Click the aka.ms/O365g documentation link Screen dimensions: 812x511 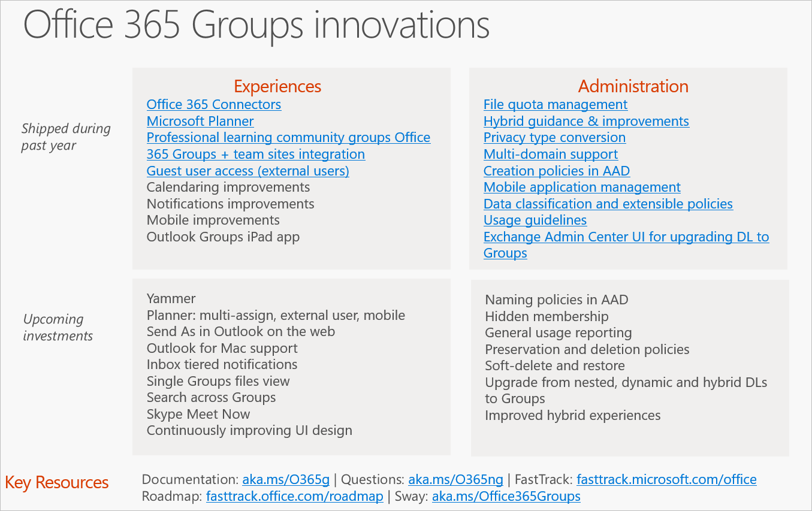coord(285,479)
